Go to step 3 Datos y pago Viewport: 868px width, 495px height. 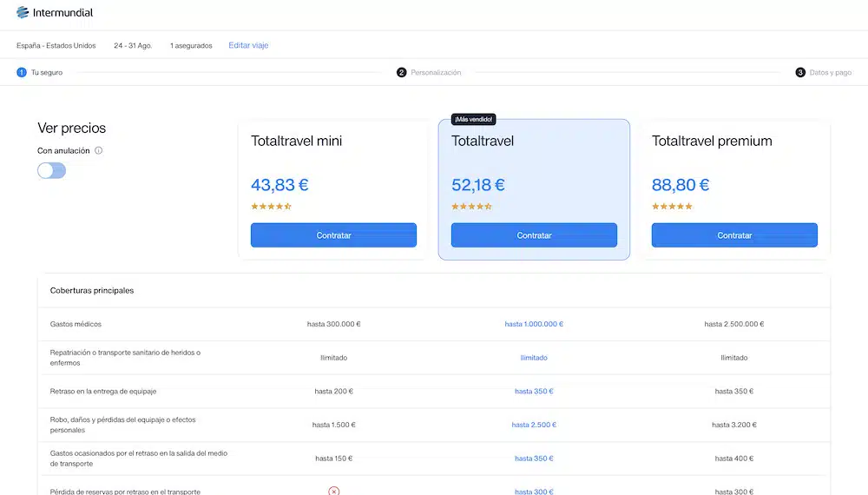tap(824, 73)
